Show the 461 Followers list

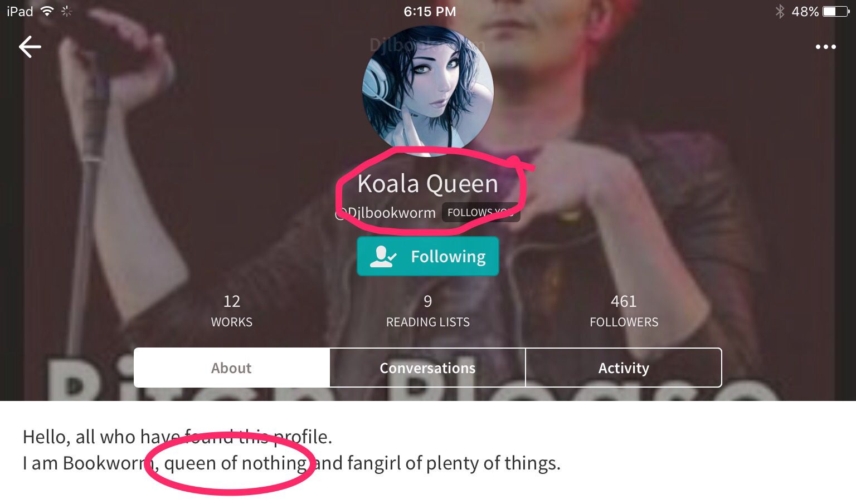tap(624, 311)
